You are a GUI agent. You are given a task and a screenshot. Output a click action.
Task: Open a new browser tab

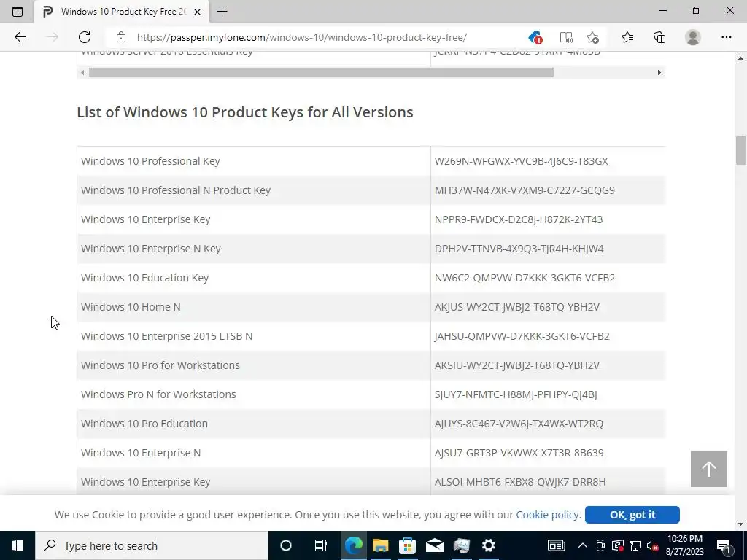click(x=222, y=12)
